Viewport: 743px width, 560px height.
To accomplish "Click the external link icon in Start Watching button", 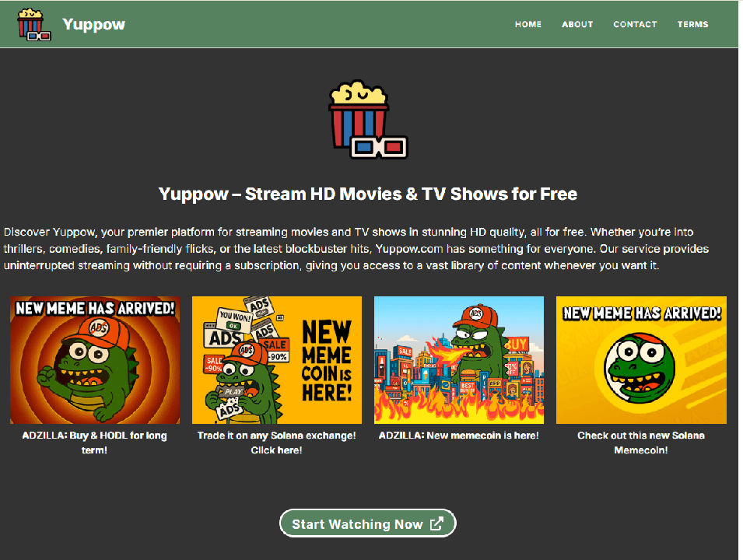I will 436,523.
